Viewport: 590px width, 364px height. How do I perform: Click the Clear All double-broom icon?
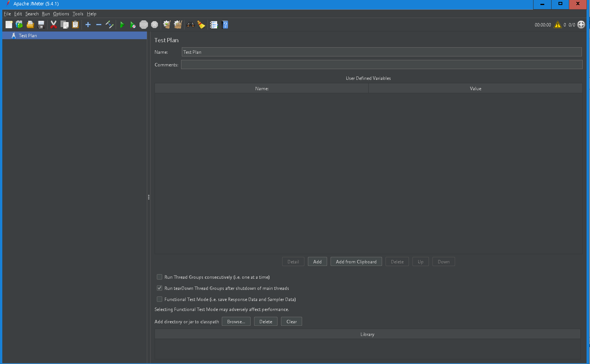coord(178,25)
